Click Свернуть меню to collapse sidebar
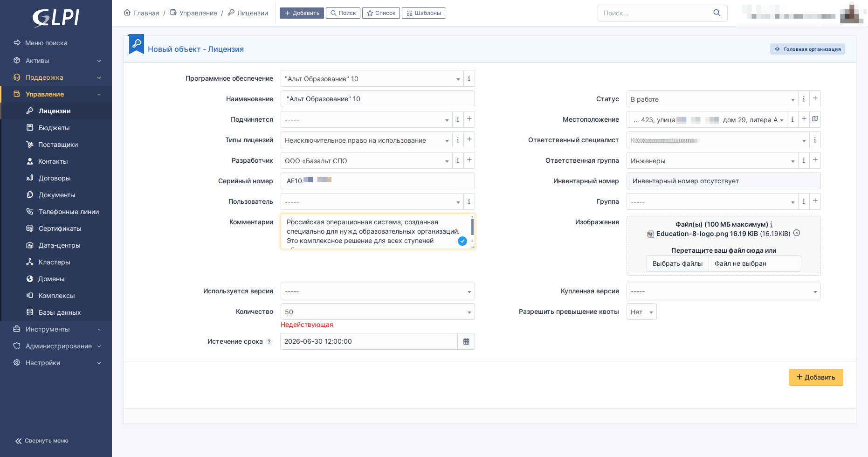The width and height of the screenshot is (868, 457). tap(42, 441)
